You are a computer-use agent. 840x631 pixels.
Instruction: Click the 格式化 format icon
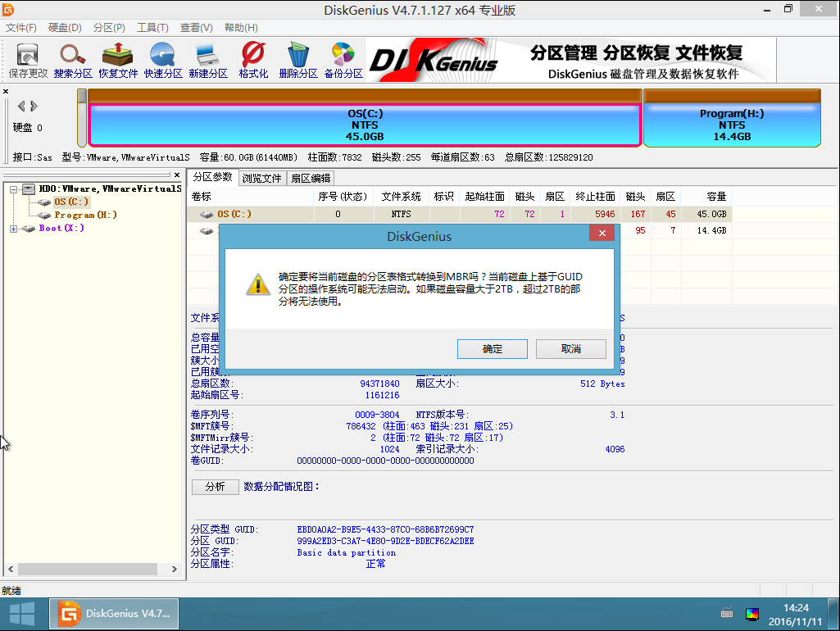click(253, 61)
